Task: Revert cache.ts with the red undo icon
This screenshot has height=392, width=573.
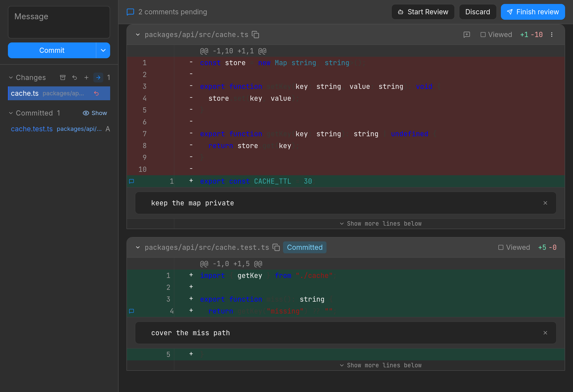Action: 96,93
